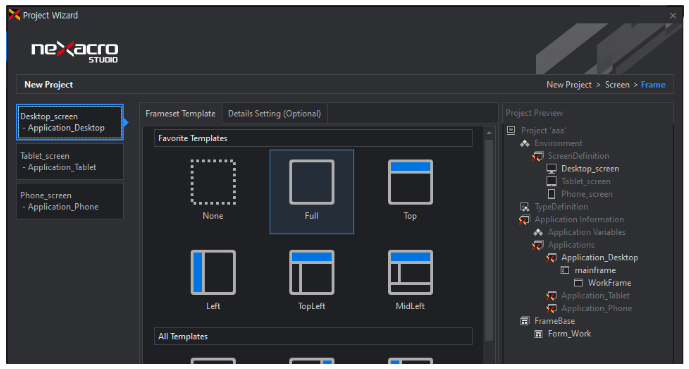Select the Left frameset template icon

click(x=213, y=272)
